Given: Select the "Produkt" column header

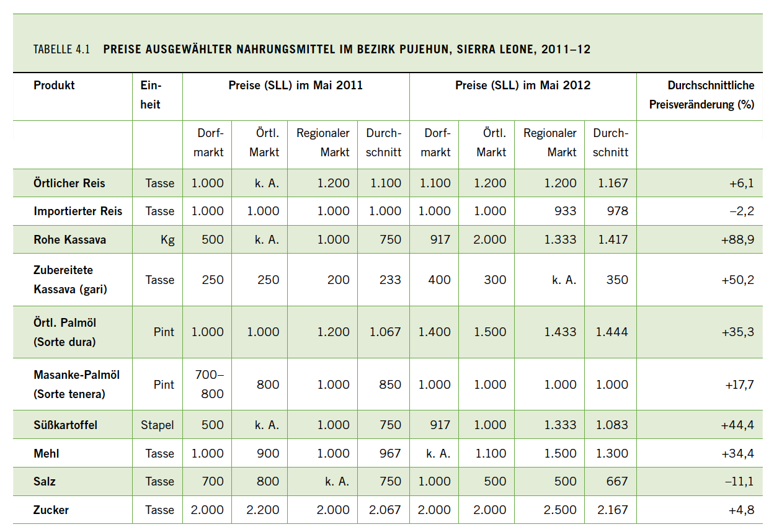Looking at the screenshot, I should pyautogui.click(x=54, y=86).
